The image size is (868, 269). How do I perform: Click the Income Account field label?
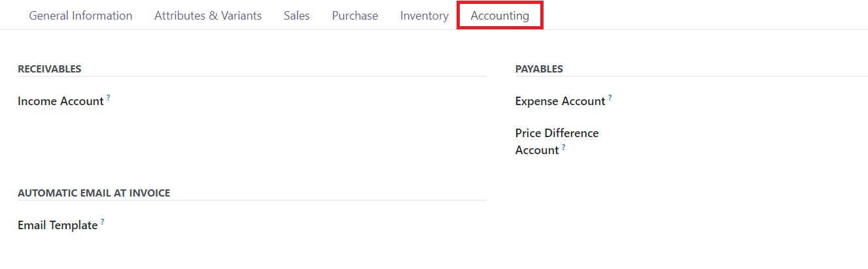point(61,101)
